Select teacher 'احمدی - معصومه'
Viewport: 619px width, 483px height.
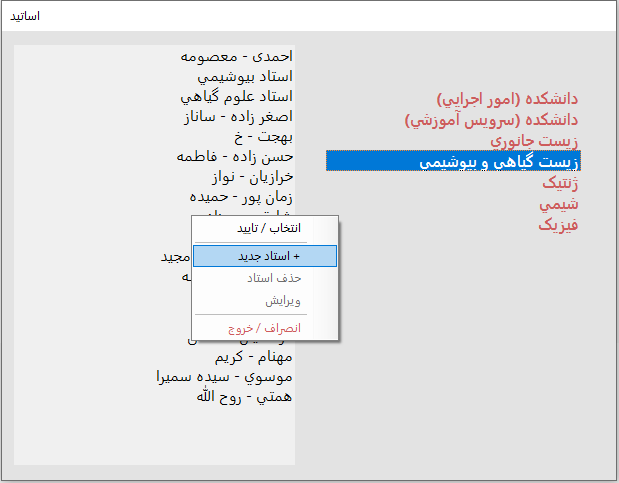237,57
